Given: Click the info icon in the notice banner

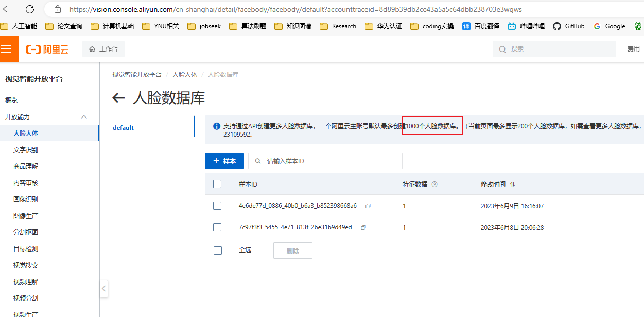Looking at the screenshot, I should 217,126.
